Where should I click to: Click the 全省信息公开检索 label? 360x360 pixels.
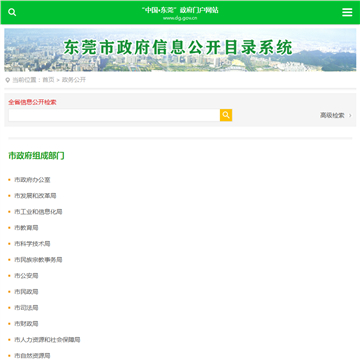pos(32,102)
